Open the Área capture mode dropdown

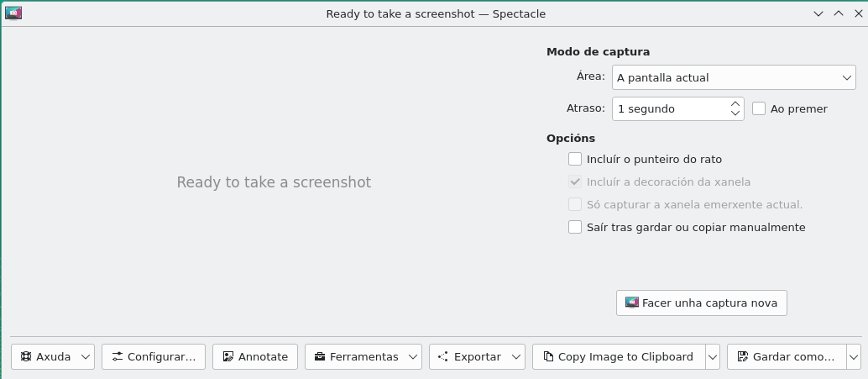tap(734, 77)
